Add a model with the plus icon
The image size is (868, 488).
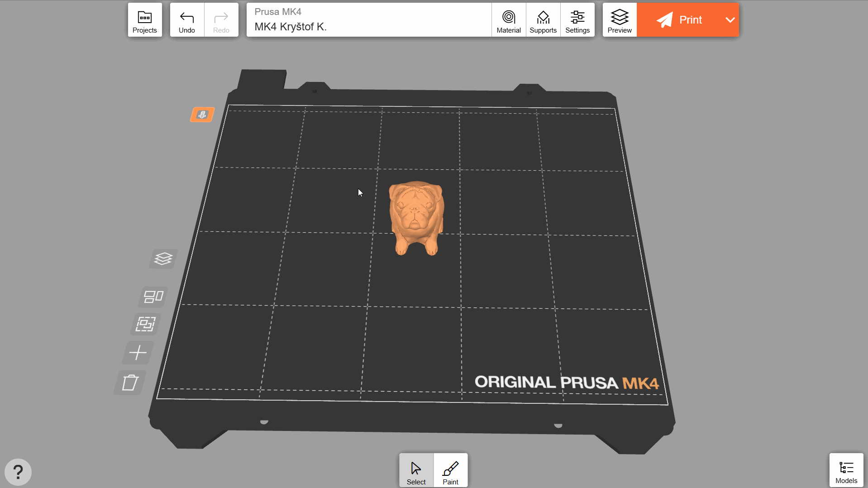[x=138, y=352]
